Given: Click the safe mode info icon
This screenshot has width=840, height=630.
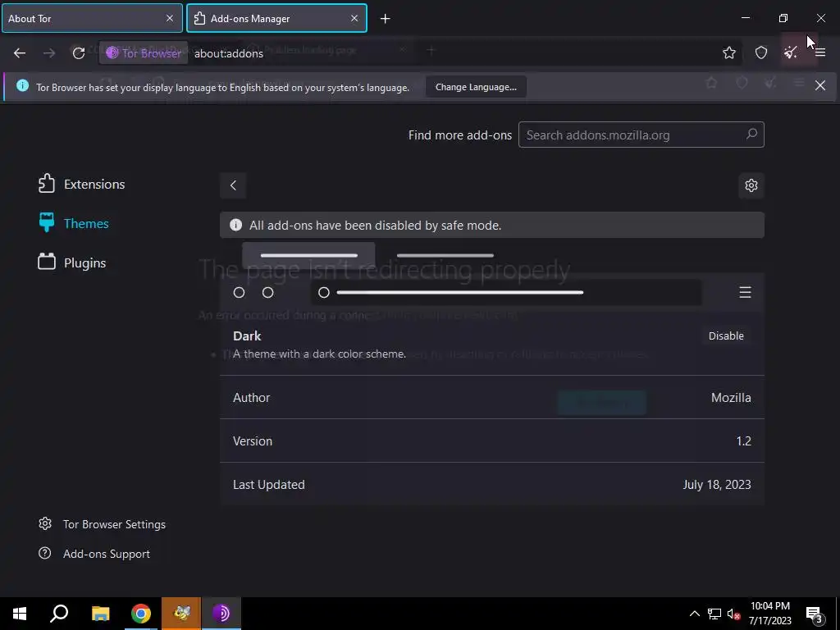Looking at the screenshot, I should point(235,225).
